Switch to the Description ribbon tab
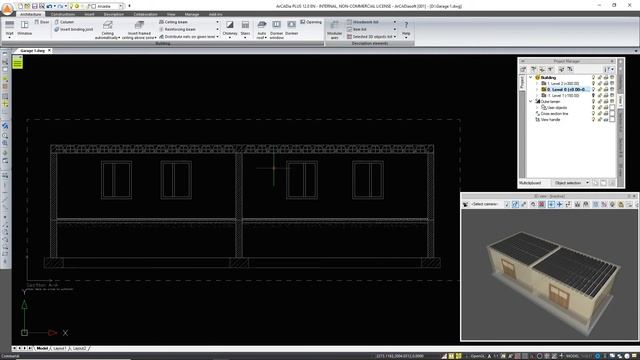The image size is (640, 360). pos(114,14)
